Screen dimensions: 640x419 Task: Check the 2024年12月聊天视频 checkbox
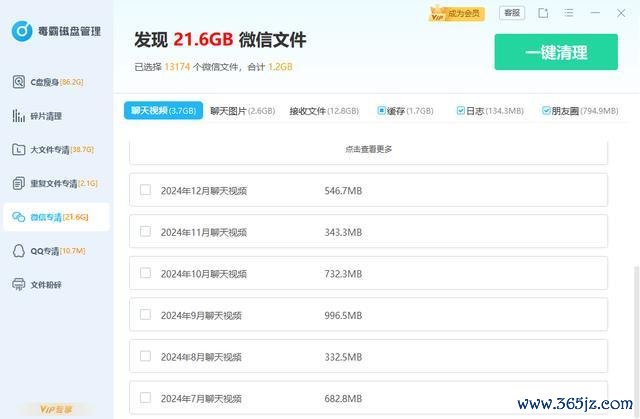point(145,190)
